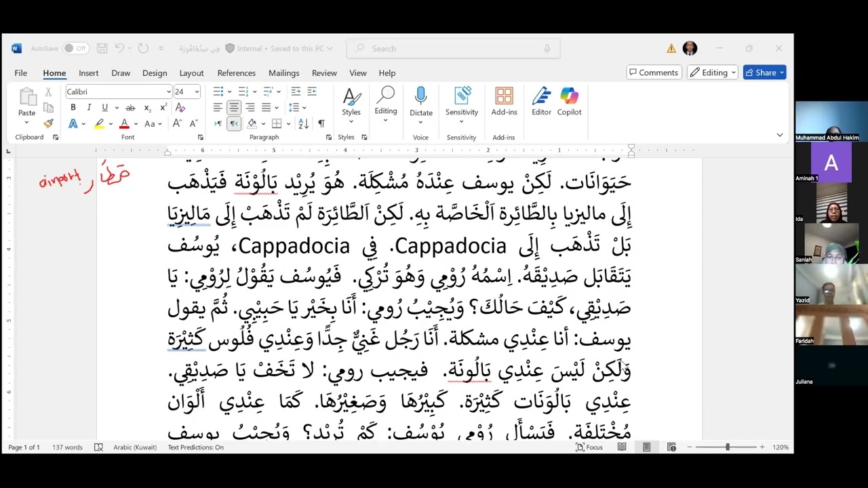This screenshot has height=488, width=868.
Task: Increase the font size
Action: (177, 123)
